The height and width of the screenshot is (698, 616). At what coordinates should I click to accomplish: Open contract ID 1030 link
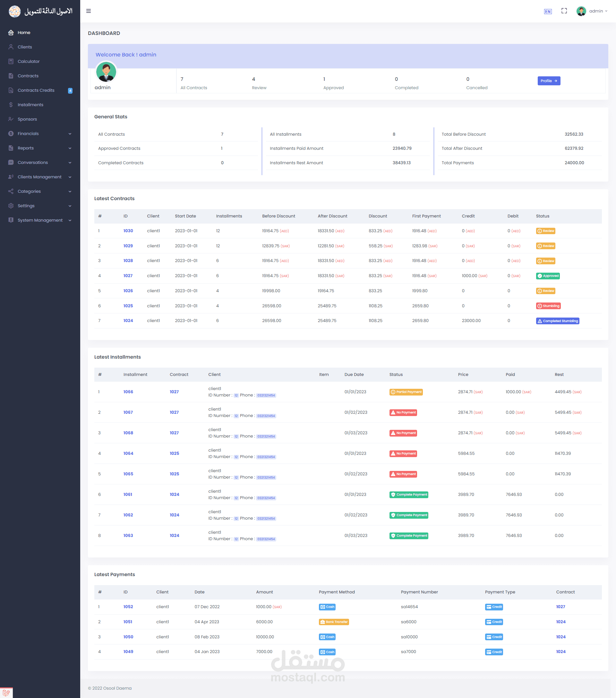click(128, 231)
